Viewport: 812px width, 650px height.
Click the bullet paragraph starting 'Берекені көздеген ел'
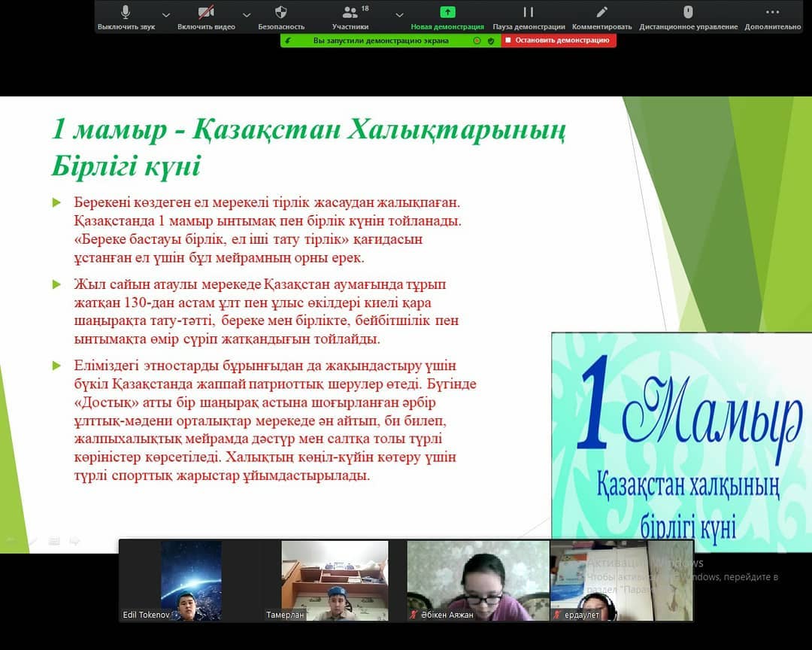pos(268,229)
